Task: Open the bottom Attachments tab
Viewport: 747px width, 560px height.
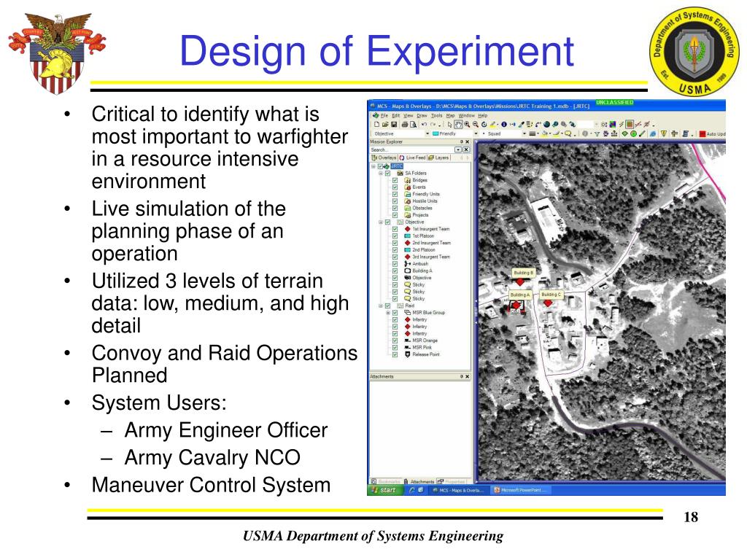Action: pyautogui.click(x=419, y=481)
